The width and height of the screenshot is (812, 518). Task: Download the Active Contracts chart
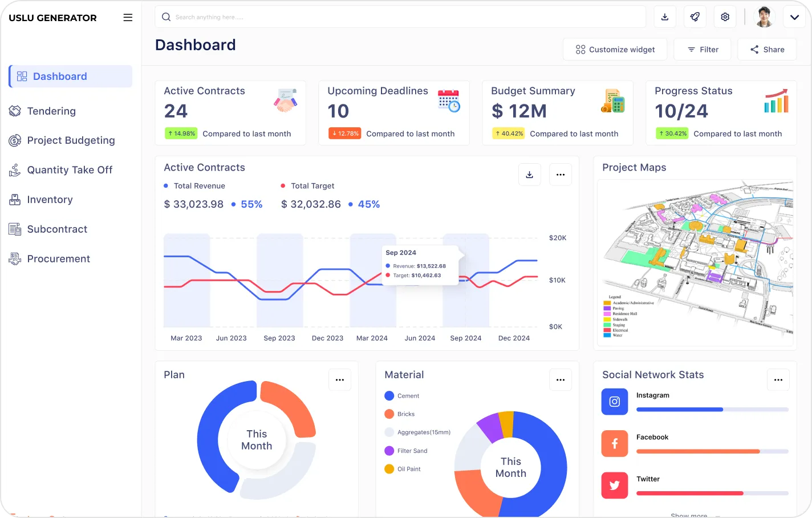[530, 175]
